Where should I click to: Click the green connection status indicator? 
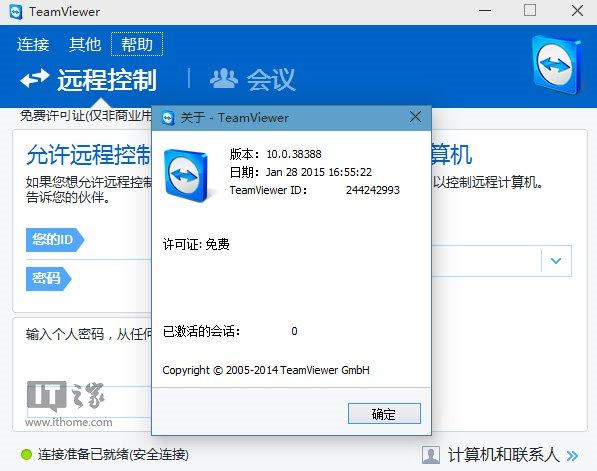pyautogui.click(x=26, y=454)
